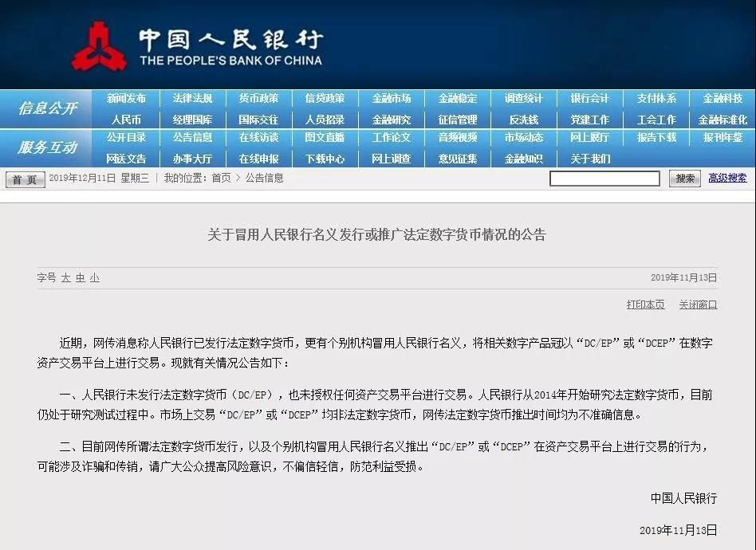Select 网上调查 link
This screenshot has height=550, width=756.
(x=392, y=159)
